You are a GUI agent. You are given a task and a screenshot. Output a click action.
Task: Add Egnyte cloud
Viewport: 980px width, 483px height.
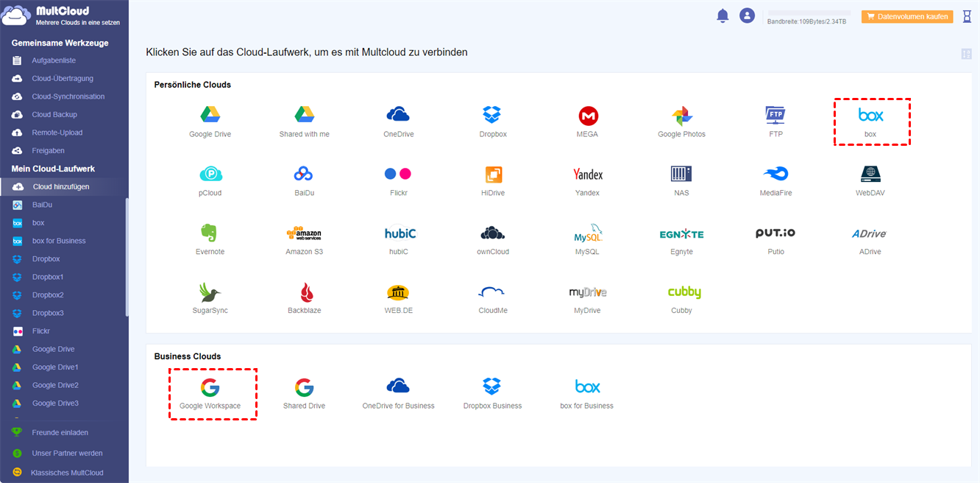coord(681,240)
